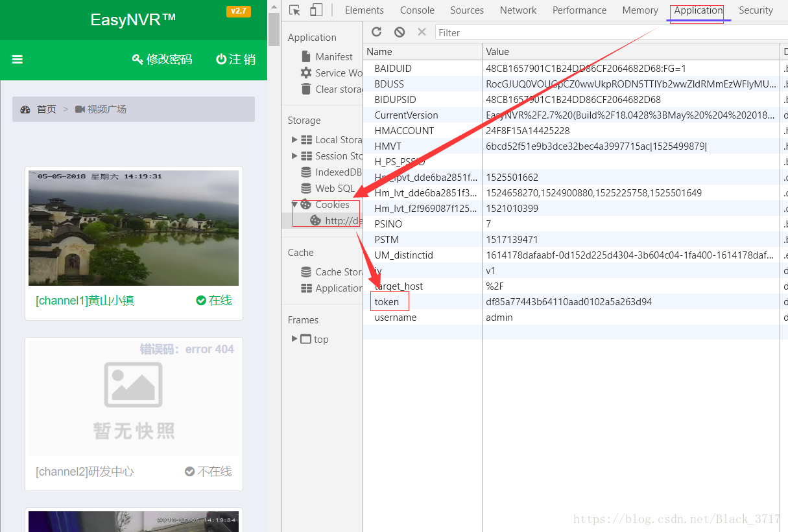This screenshot has width=788, height=532.
Task: Open the Elements tab
Action: (364, 10)
